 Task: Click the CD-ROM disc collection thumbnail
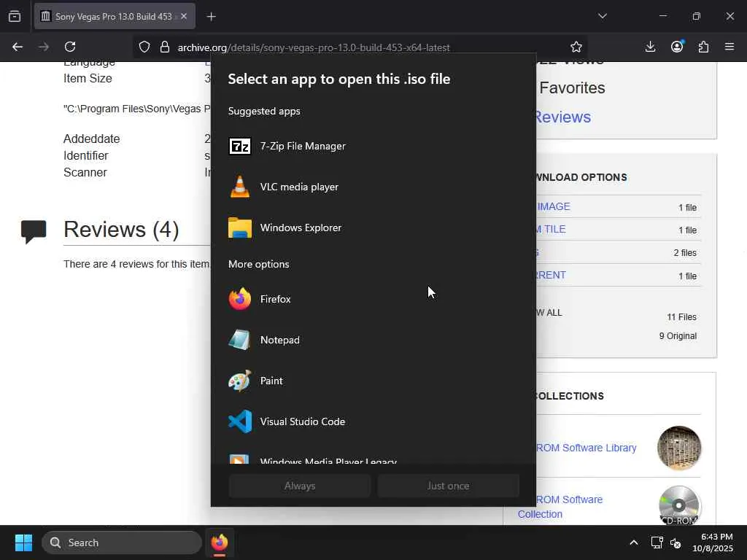click(679, 506)
